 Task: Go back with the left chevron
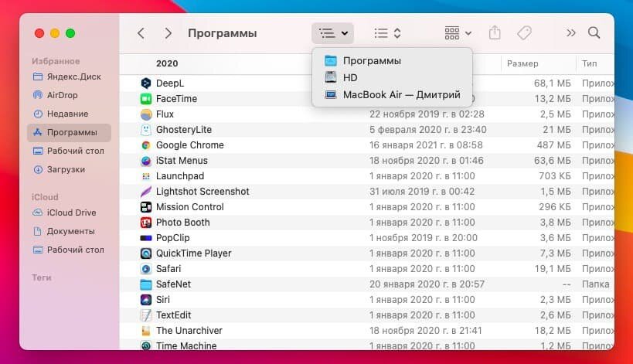coord(141,33)
